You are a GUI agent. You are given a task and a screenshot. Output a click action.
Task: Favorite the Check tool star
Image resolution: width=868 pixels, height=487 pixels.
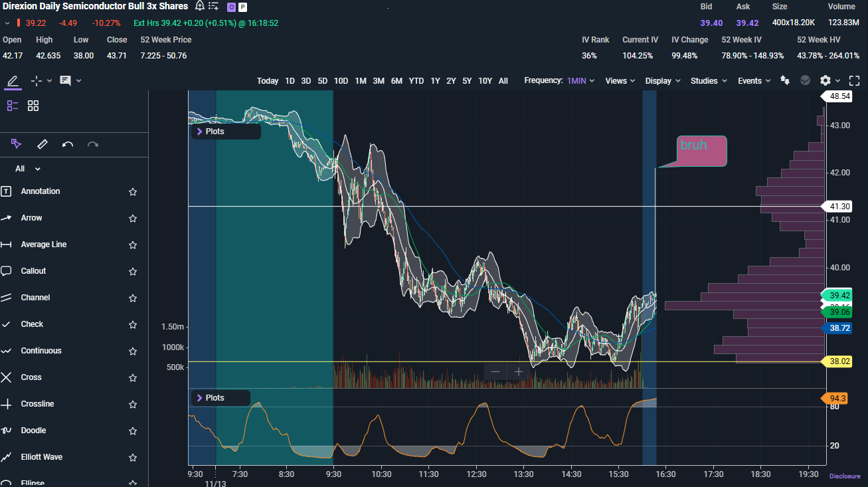point(133,324)
